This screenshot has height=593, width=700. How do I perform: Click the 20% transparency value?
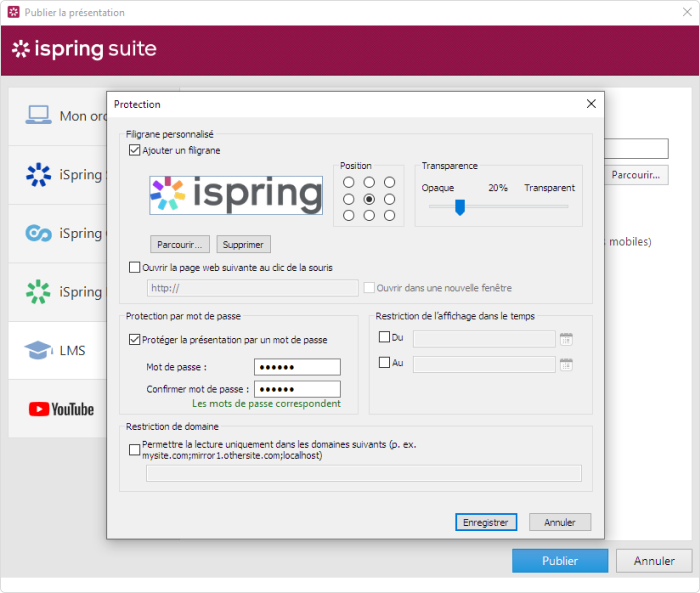(498, 188)
